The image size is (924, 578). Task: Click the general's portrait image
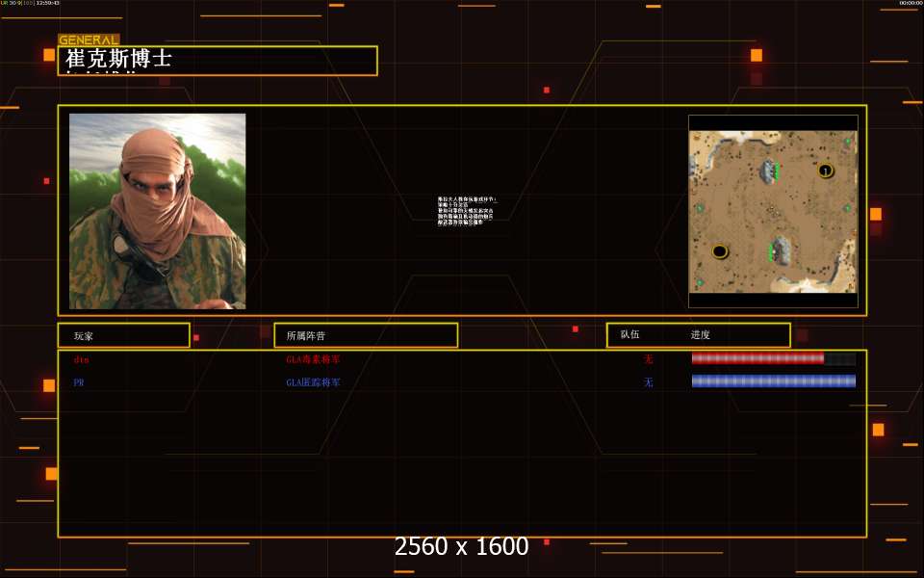pos(157,211)
